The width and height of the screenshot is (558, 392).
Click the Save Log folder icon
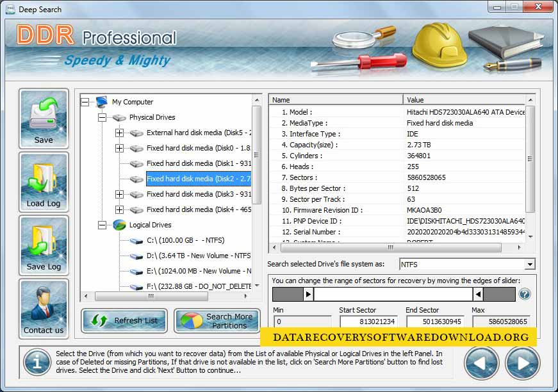click(44, 245)
